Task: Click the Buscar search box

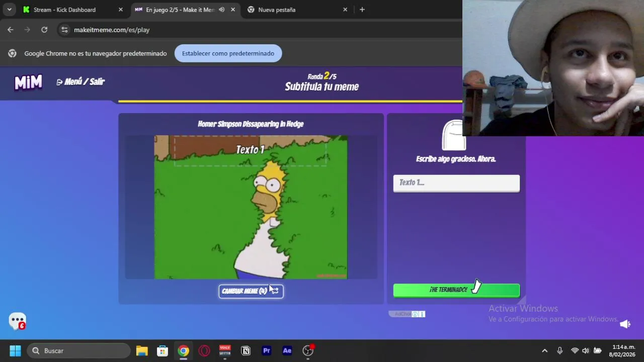Action: pyautogui.click(x=79, y=350)
